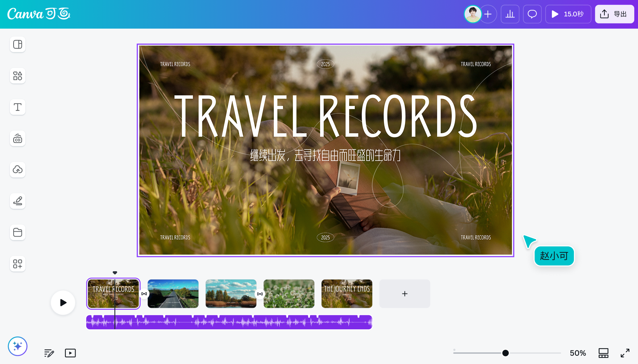Select the Text tool in sidebar
This screenshot has width=638, height=364.
(x=18, y=107)
